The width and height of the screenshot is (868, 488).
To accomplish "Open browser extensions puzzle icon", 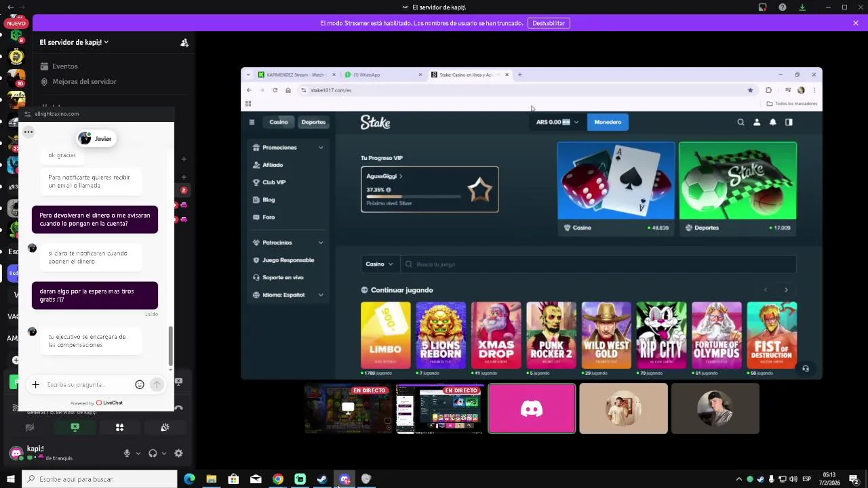I will pyautogui.click(x=768, y=90).
